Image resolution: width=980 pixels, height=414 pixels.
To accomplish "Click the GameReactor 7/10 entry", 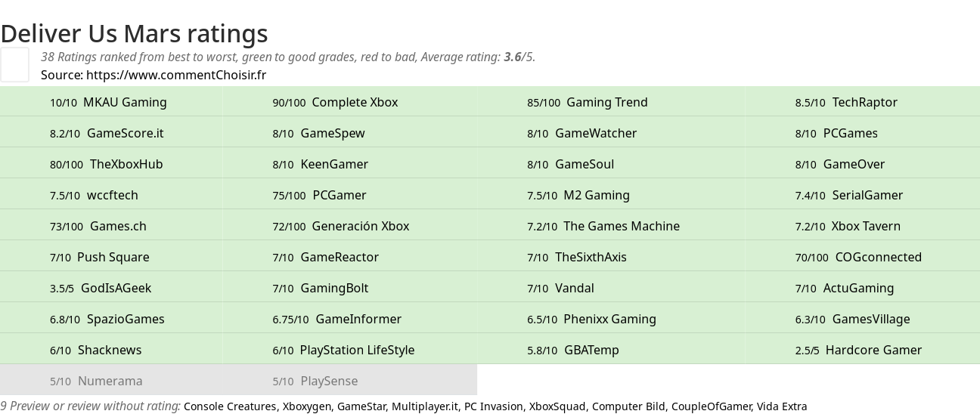I will pyautogui.click(x=326, y=257).
